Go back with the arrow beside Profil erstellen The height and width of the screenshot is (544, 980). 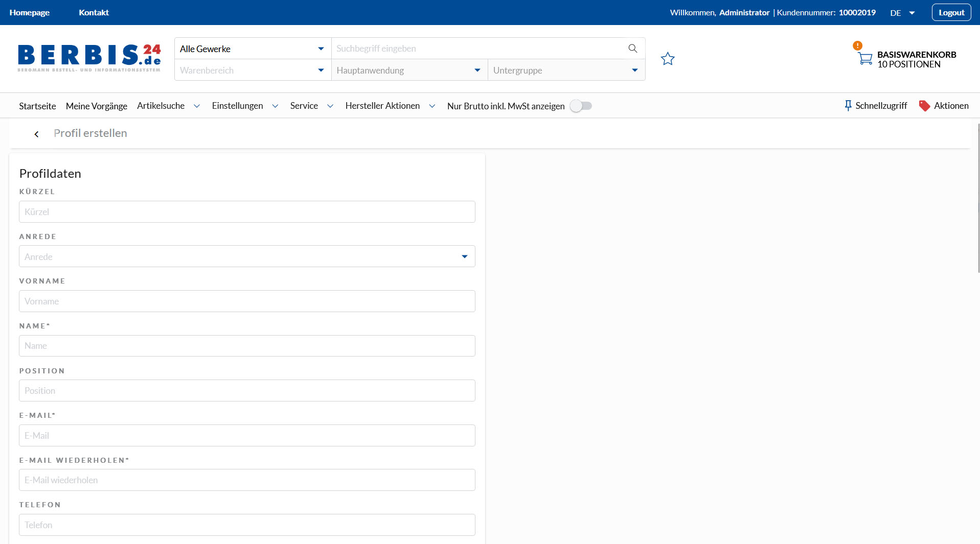36,134
